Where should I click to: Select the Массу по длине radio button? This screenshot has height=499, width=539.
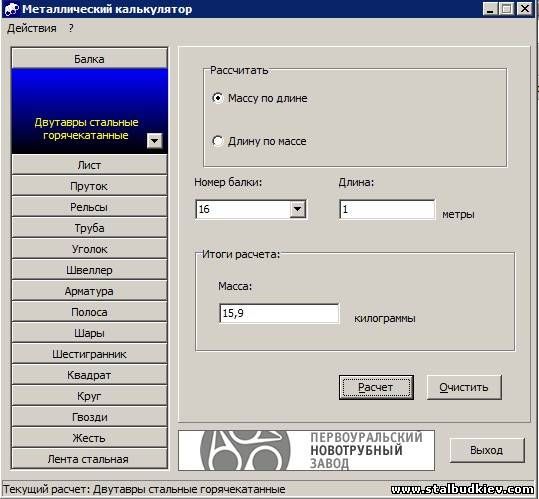coord(218,98)
